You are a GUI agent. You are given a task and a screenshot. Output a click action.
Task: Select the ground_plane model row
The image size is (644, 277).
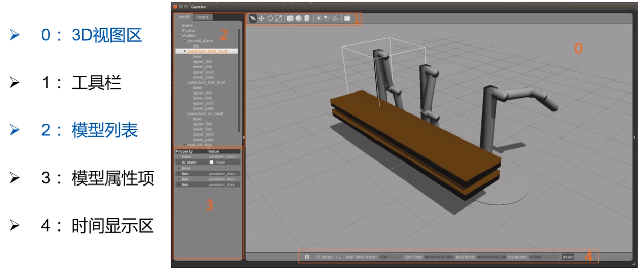coord(200,41)
